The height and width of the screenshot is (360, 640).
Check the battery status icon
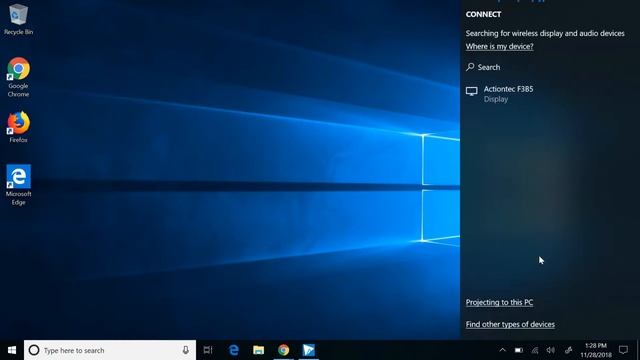pos(519,350)
